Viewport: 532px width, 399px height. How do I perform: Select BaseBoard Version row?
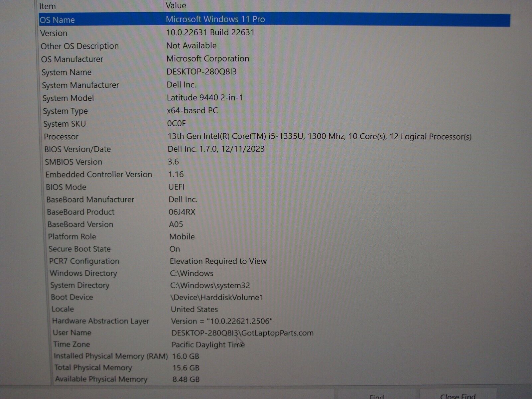pos(80,224)
